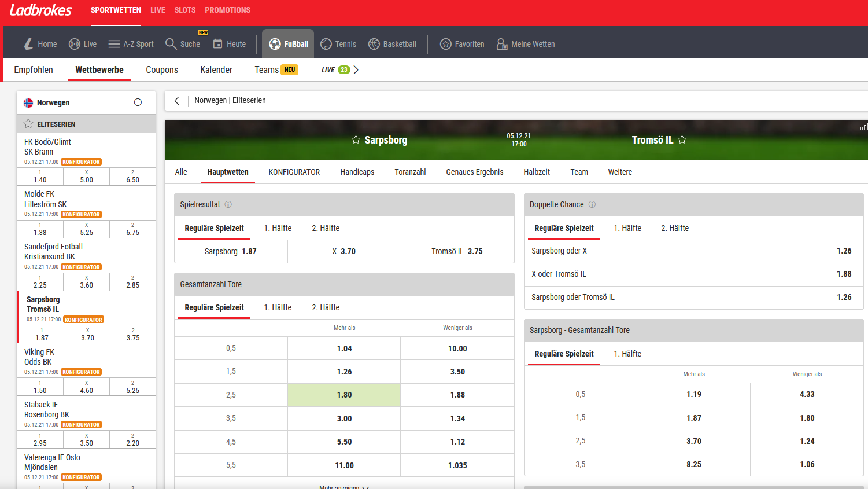Choose X oder Tromsö IL at 1.88
The width and height of the screenshot is (868, 492).
coord(694,274)
